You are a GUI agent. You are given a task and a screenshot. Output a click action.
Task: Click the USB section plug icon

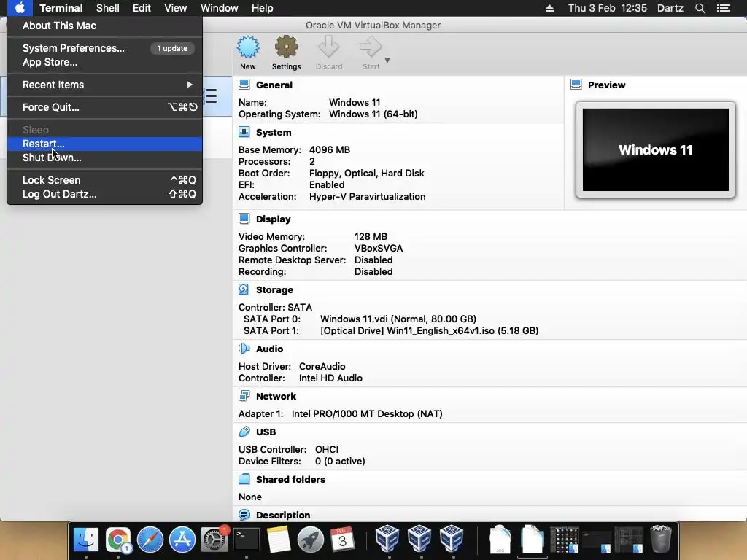(244, 432)
